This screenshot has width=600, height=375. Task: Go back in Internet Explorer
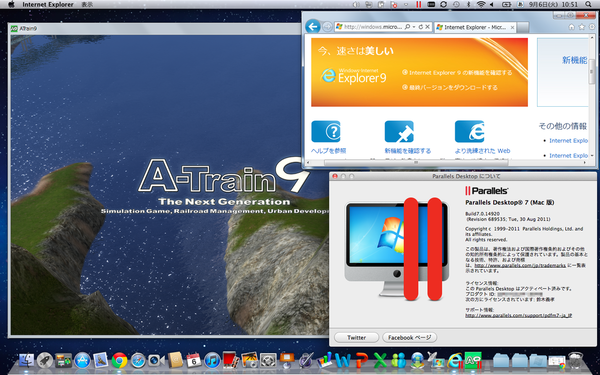point(313,27)
